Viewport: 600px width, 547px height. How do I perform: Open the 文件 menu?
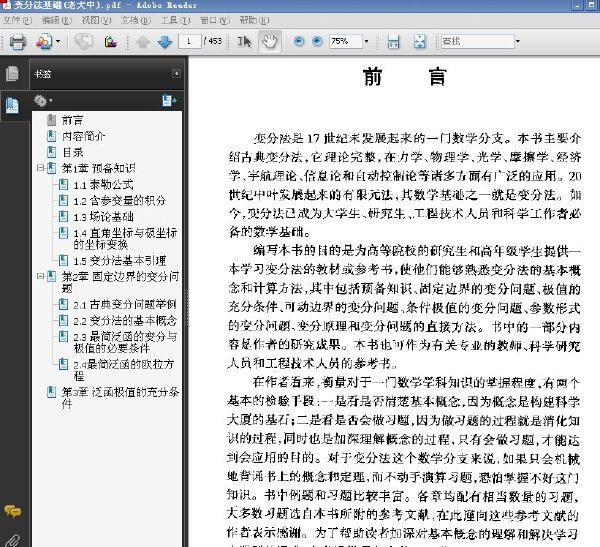click(17, 20)
